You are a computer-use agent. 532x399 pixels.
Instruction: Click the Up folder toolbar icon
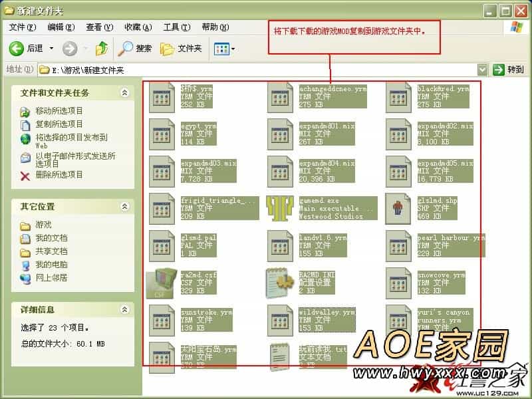(x=102, y=48)
